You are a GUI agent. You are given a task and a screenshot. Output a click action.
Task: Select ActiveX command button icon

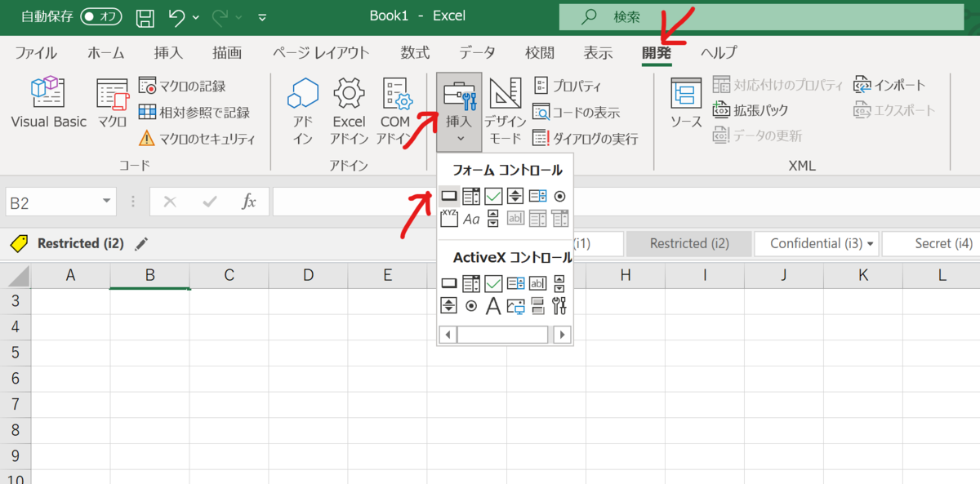(x=448, y=283)
